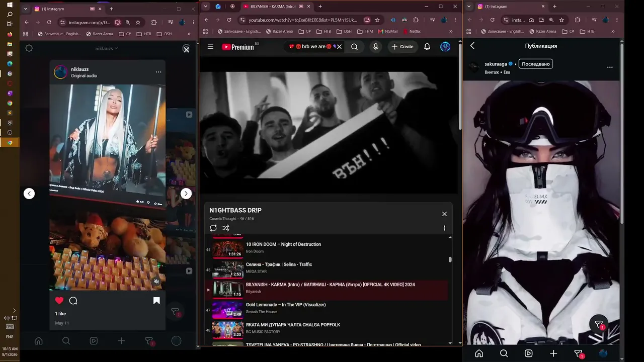Zoom control in the left Instagram address bar

[128, 22]
